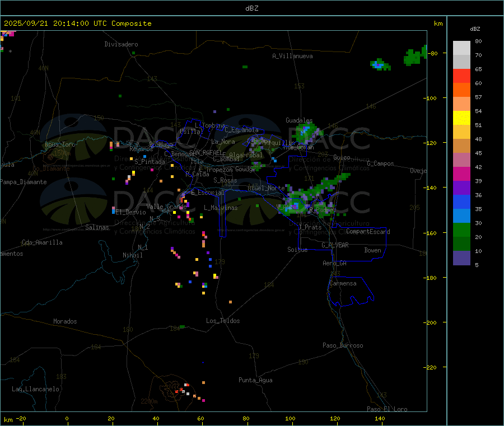The height and width of the screenshot is (426, 504).
Task: Click the Los_Toldos label
Action: (223, 321)
